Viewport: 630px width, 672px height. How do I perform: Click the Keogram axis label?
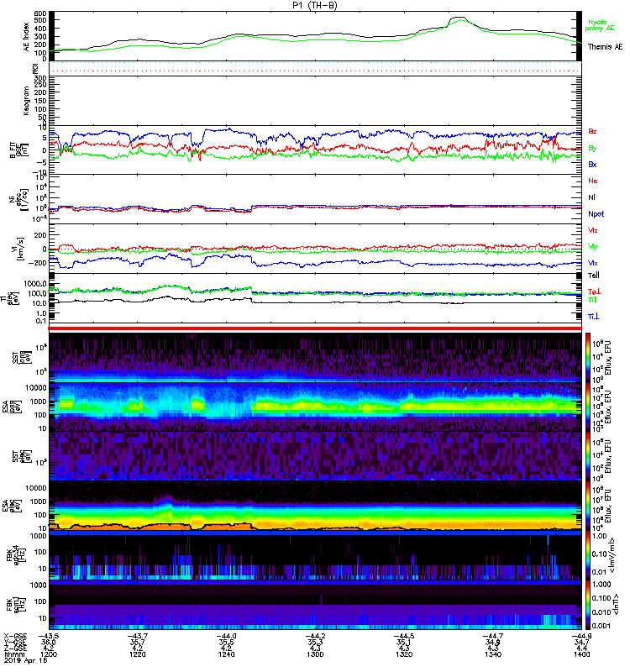tap(27, 101)
